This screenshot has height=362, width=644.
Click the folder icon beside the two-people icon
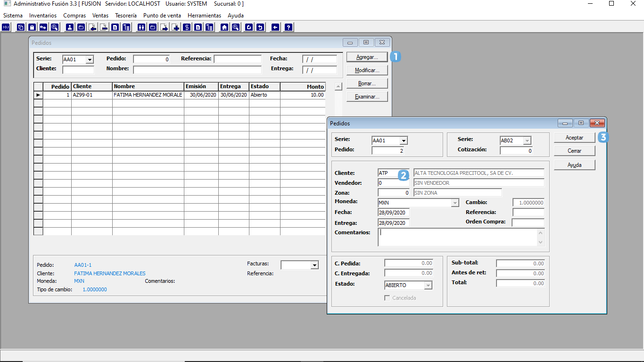coord(153,27)
